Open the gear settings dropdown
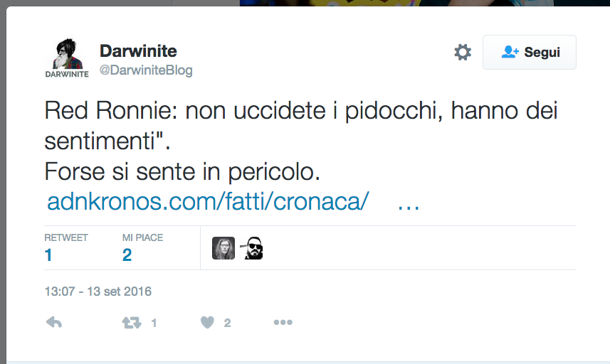The height and width of the screenshot is (364, 610). pyautogui.click(x=463, y=52)
